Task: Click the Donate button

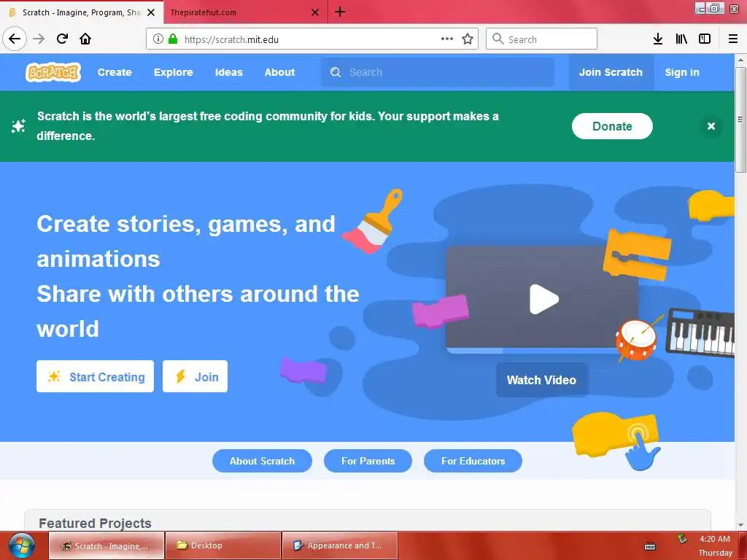Action: [x=612, y=126]
